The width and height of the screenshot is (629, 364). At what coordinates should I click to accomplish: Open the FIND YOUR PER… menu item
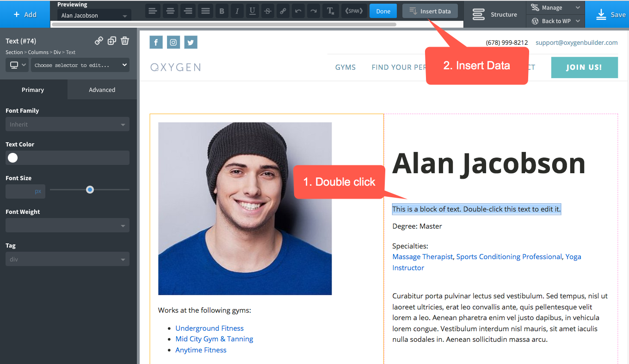pos(399,67)
